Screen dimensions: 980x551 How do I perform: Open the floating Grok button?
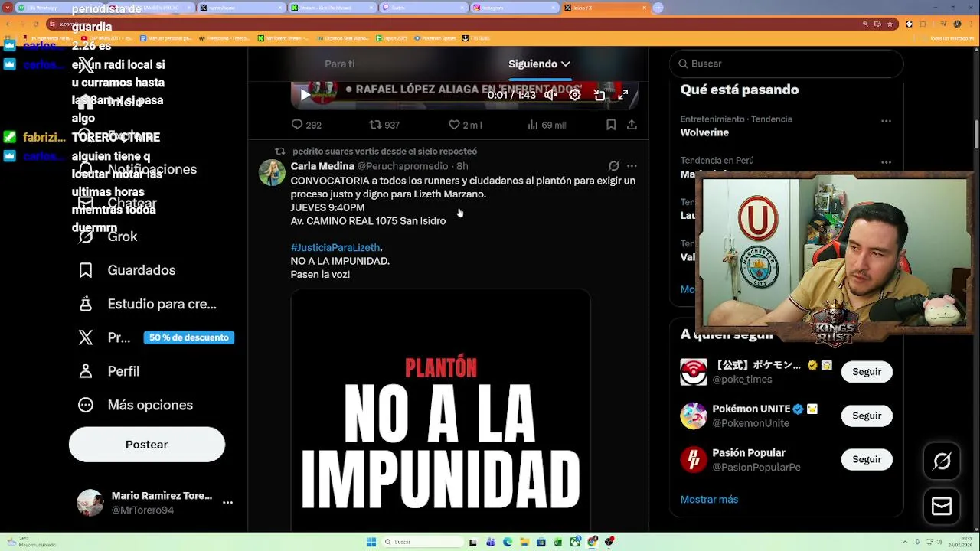[x=942, y=461]
